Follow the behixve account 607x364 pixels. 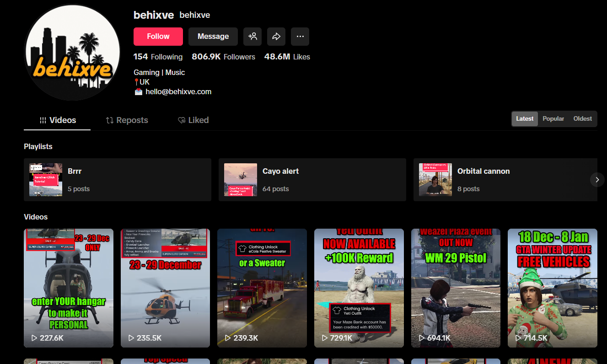tap(158, 37)
